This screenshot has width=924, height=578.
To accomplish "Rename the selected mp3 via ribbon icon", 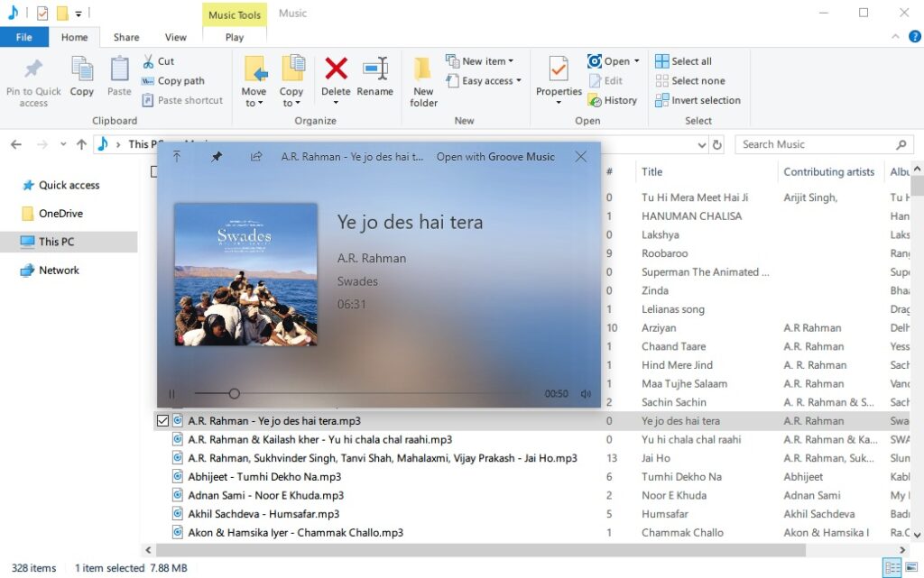I will point(375,78).
